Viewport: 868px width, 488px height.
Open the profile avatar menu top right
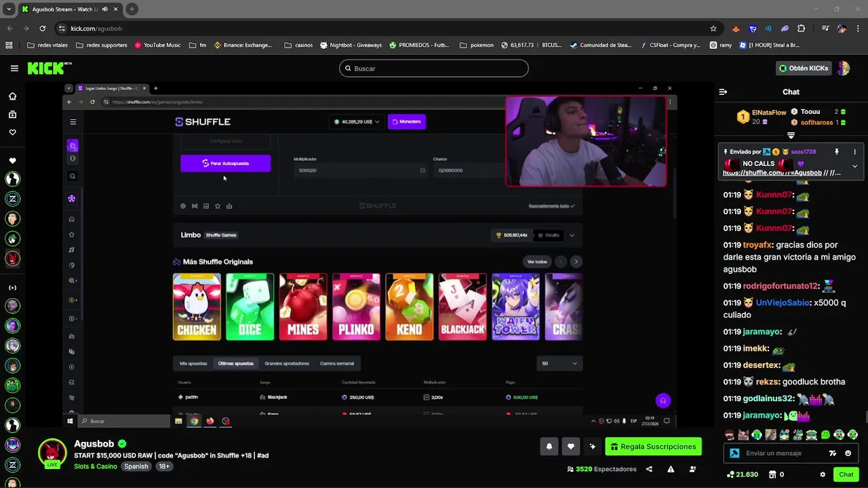tap(843, 68)
